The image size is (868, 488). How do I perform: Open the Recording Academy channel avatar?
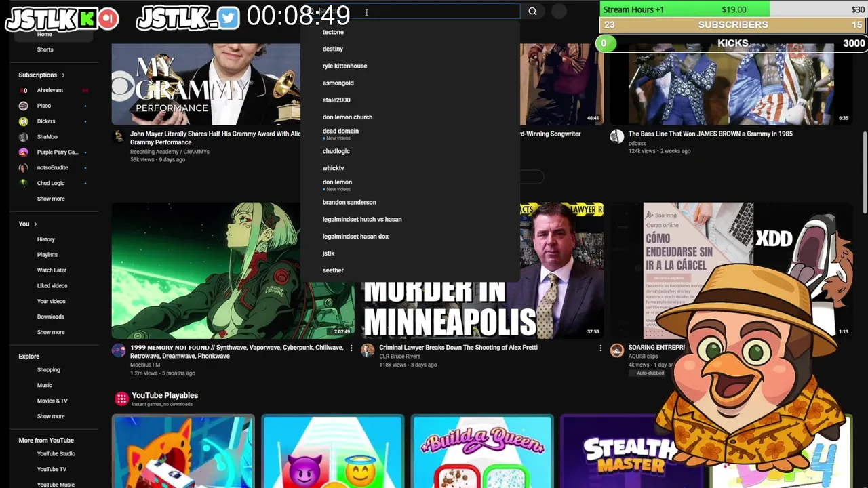click(119, 136)
